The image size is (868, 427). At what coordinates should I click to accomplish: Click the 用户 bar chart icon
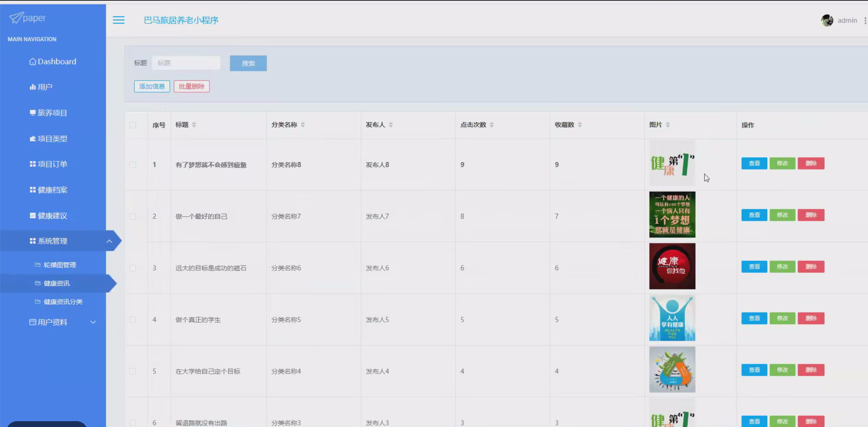(33, 87)
